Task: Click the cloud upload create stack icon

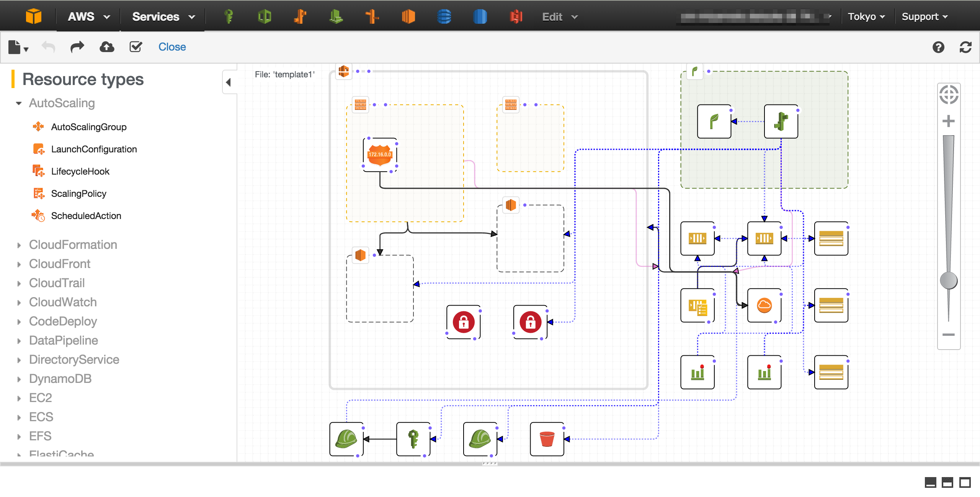Action: 107,47
